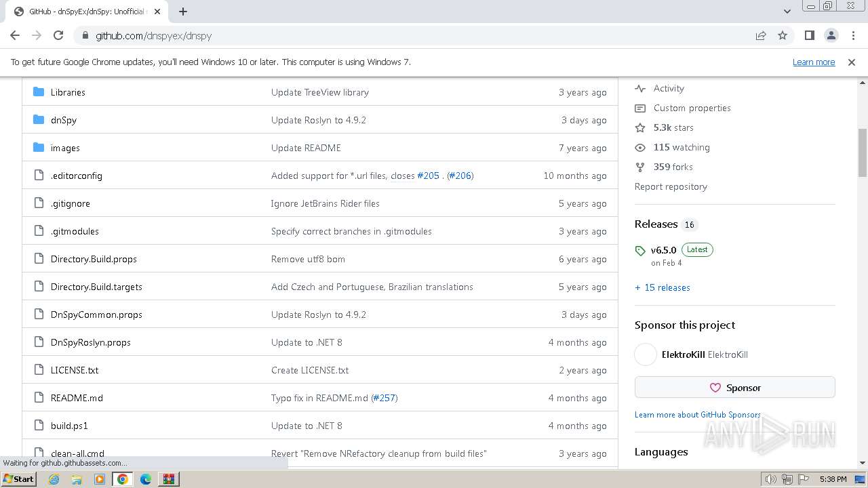This screenshot has height=488, width=868.
Task: View the 359 forks link
Action: click(673, 167)
